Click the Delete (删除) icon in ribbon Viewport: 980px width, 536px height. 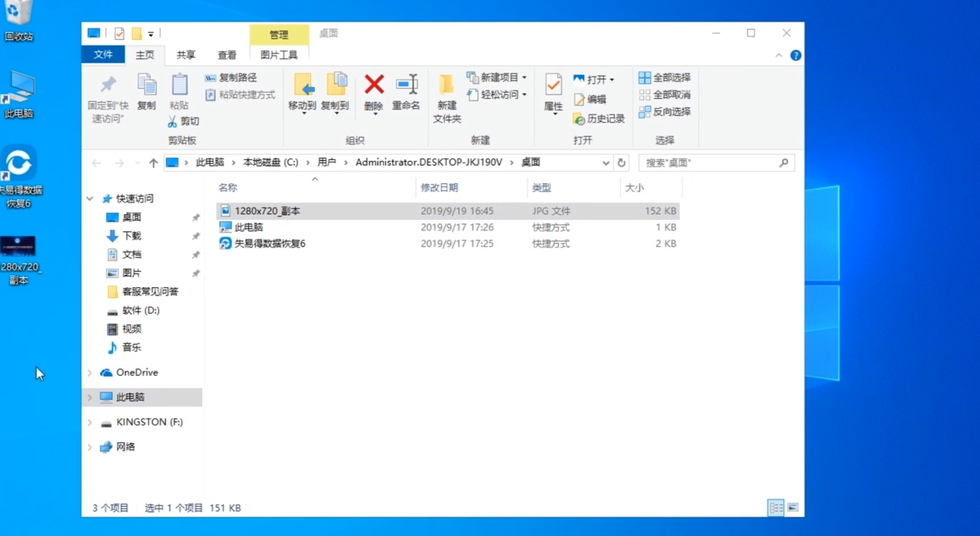[373, 92]
